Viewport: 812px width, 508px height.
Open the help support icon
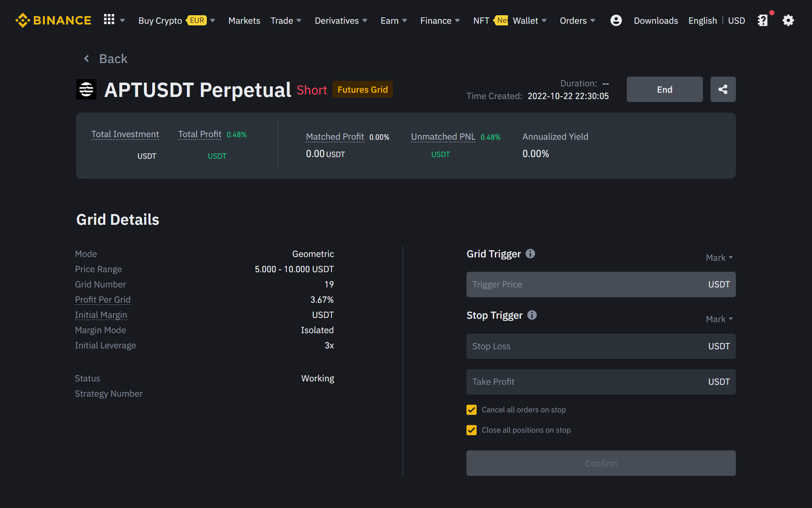click(763, 20)
